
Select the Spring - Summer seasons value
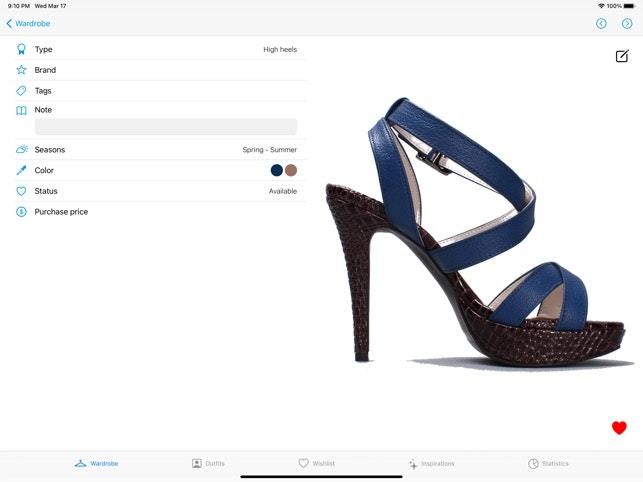click(269, 150)
